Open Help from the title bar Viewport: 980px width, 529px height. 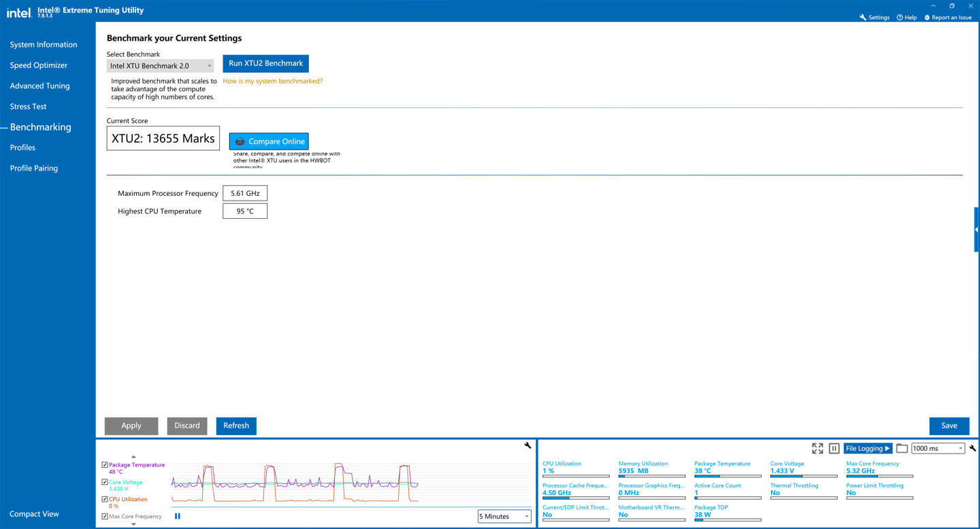[x=906, y=17]
